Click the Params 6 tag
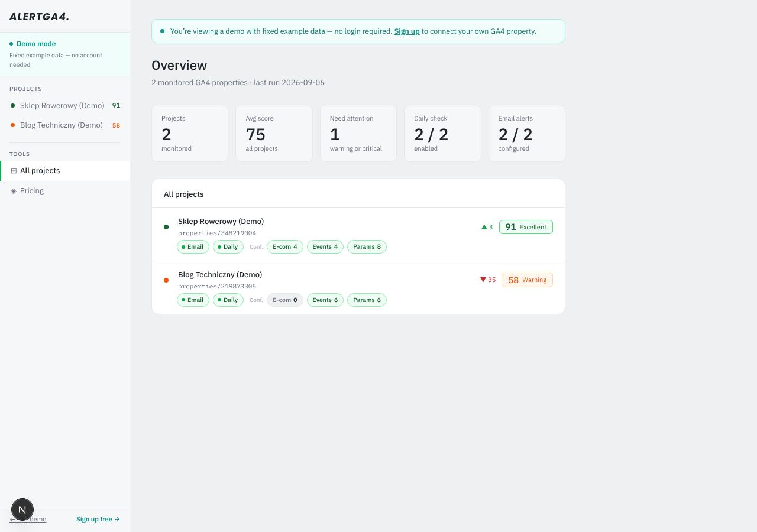This screenshot has height=532, width=757. (367, 300)
